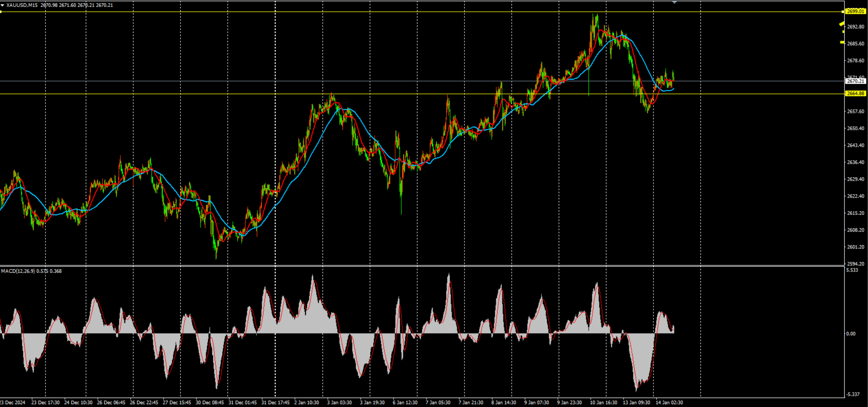Image resolution: width=868 pixels, height=407 pixels.
Task: Select the lower yellow horizontal line
Action: [422, 94]
